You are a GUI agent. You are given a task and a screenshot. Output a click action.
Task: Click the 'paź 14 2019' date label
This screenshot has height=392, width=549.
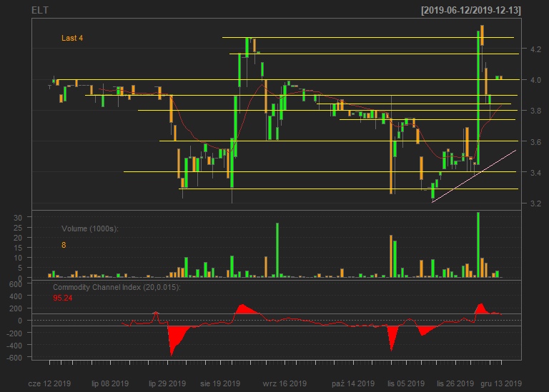[x=353, y=383]
